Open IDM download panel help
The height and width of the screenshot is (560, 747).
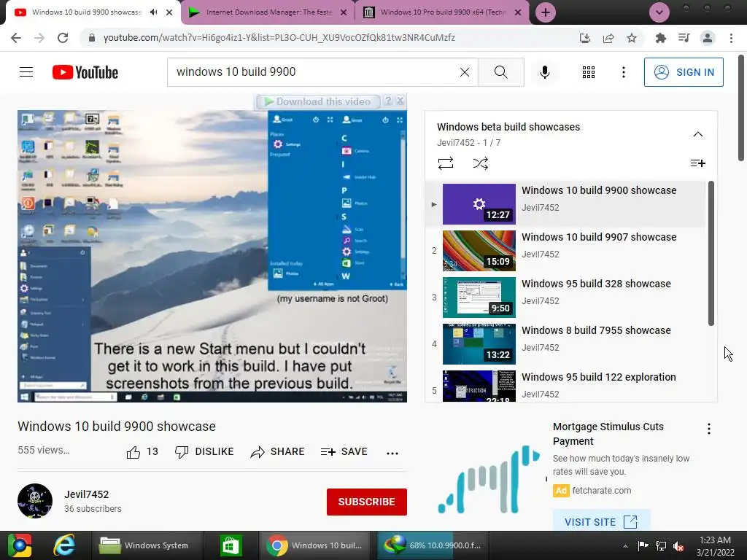[388, 101]
